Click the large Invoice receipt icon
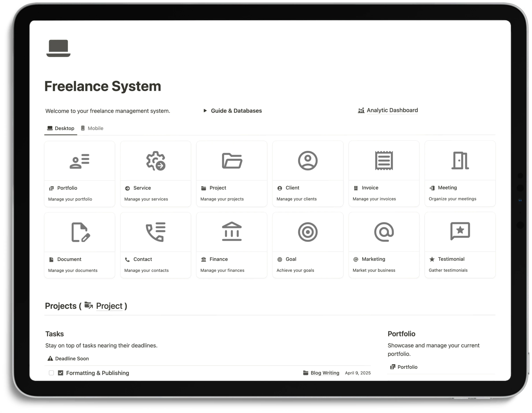Viewport: 532px width, 413px height. point(384,161)
